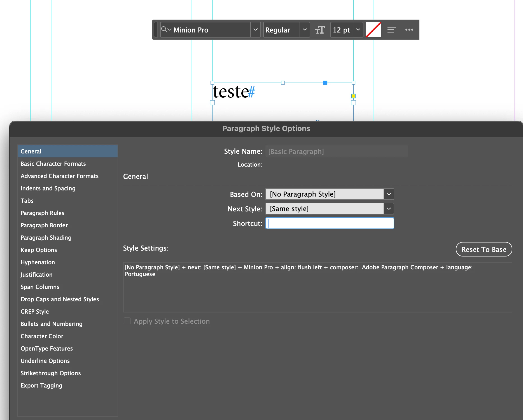Open OpenType Features section
Viewport: 523px width, 420px height.
(67, 348)
